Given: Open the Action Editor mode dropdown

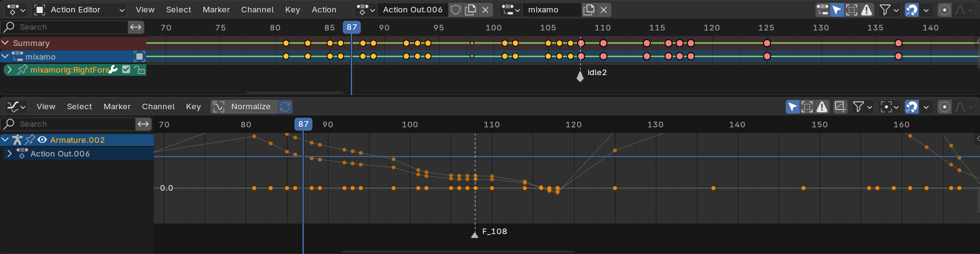Looking at the screenshot, I should point(79,9).
